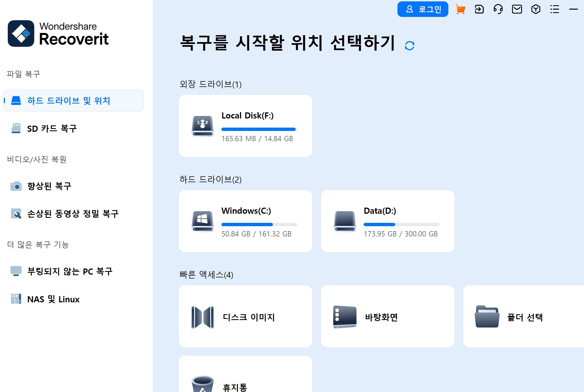
Task: Minimize the Recoverit window
Action: pos(573,9)
